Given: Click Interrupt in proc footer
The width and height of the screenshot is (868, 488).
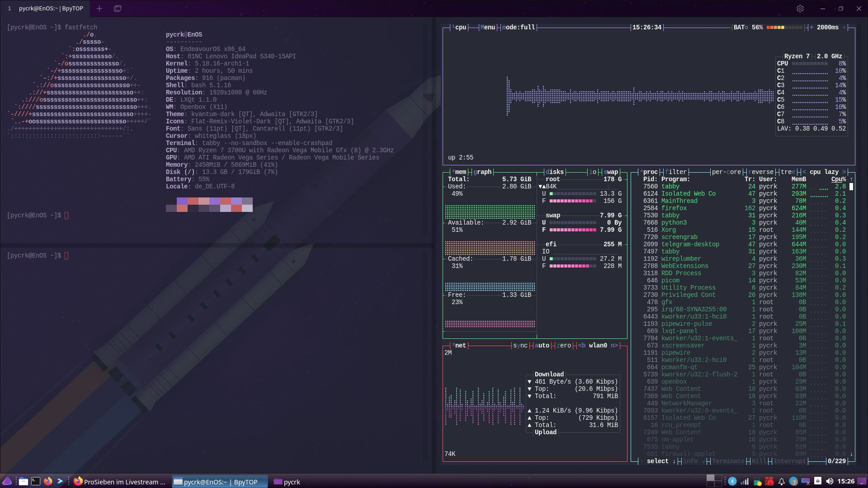Looking at the screenshot, I should pos(790,461).
